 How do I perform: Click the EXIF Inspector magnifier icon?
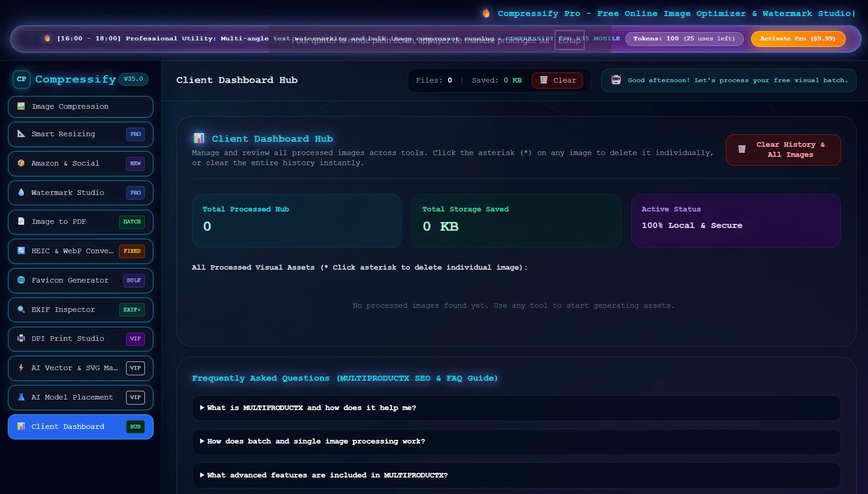[21, 310]
